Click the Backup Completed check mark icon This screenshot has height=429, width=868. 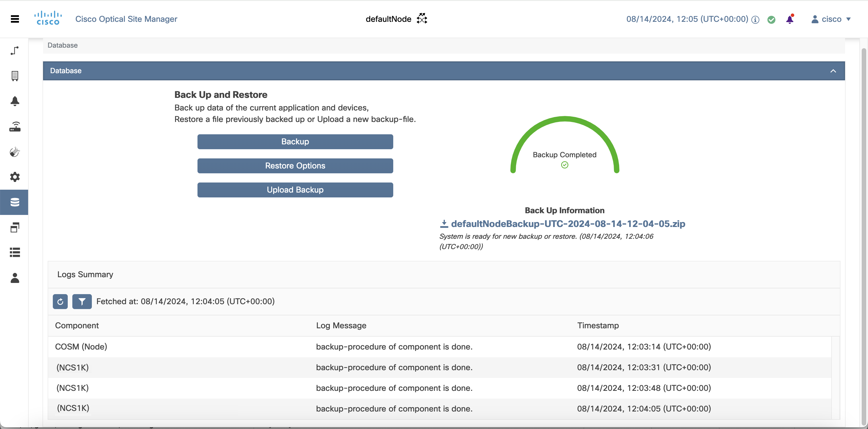click(565, 165)
